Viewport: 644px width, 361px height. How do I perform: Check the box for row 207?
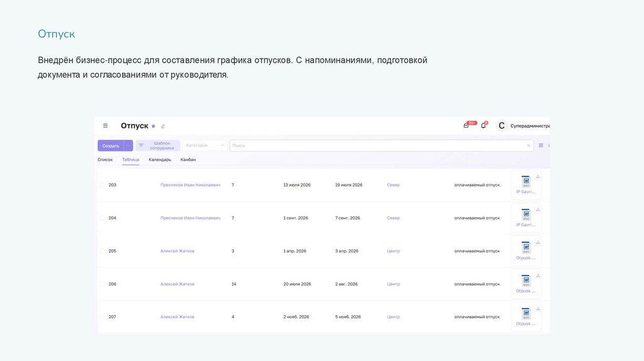click(102, 317)
